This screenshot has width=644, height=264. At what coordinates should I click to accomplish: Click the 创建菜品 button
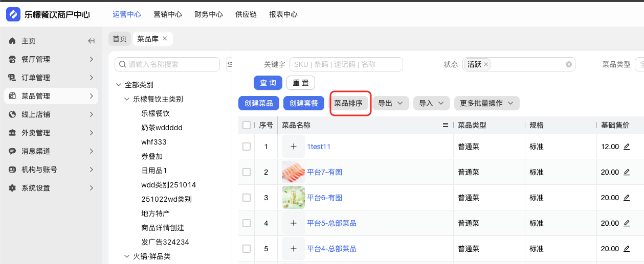[x=259, y=103]
